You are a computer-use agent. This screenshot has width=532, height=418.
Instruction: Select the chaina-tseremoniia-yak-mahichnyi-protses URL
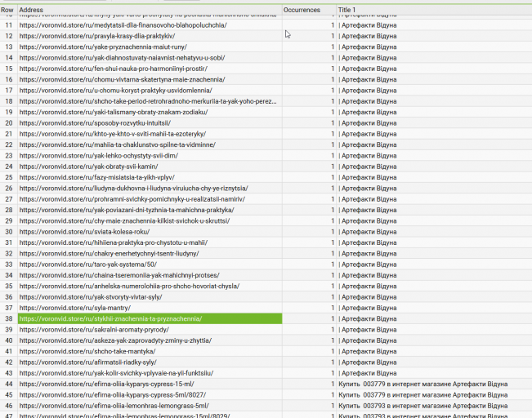coord(119,275)
